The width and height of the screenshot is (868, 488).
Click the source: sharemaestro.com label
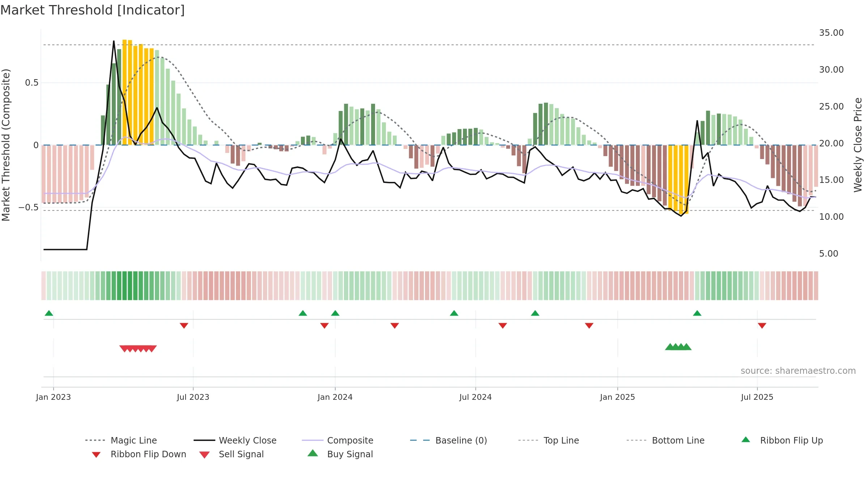point(798,371)
